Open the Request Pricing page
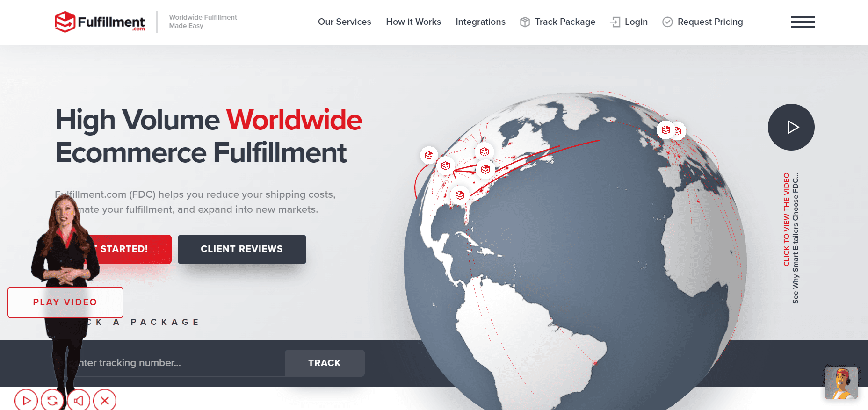The image size is (868, 410). pos(702,22)
